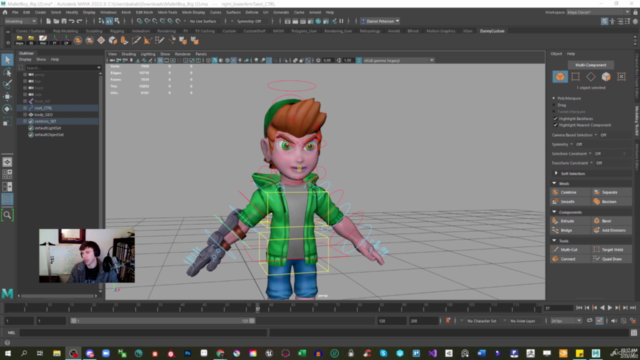
Task: Open the Deform menu
Action: point(252,12)
